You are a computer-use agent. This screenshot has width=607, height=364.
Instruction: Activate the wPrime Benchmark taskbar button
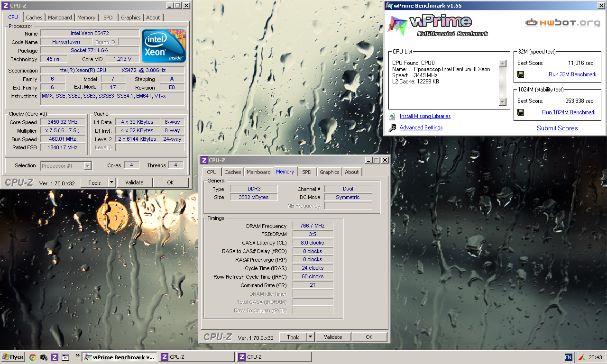(119, 357)
